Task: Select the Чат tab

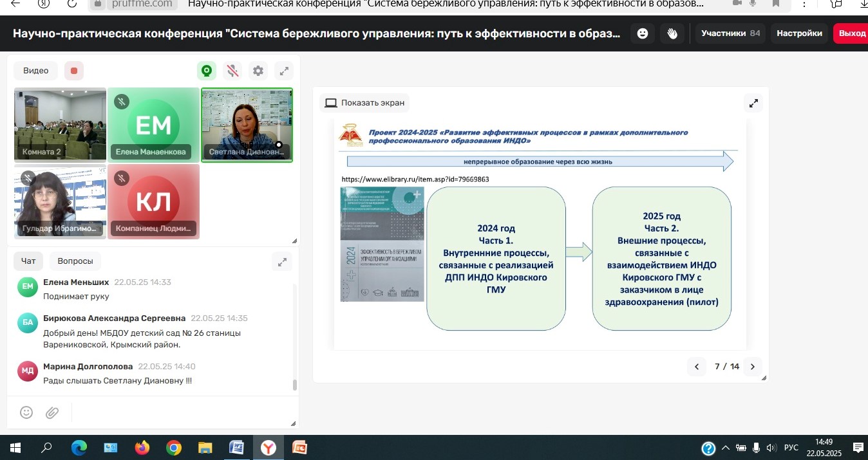Action: coord(28,261)
